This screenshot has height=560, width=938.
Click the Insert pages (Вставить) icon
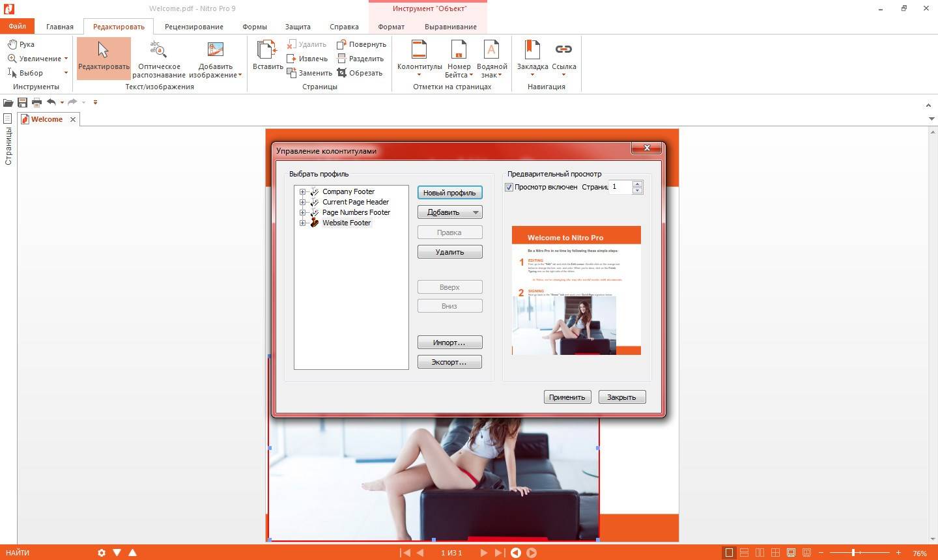(x=266, y=50)
